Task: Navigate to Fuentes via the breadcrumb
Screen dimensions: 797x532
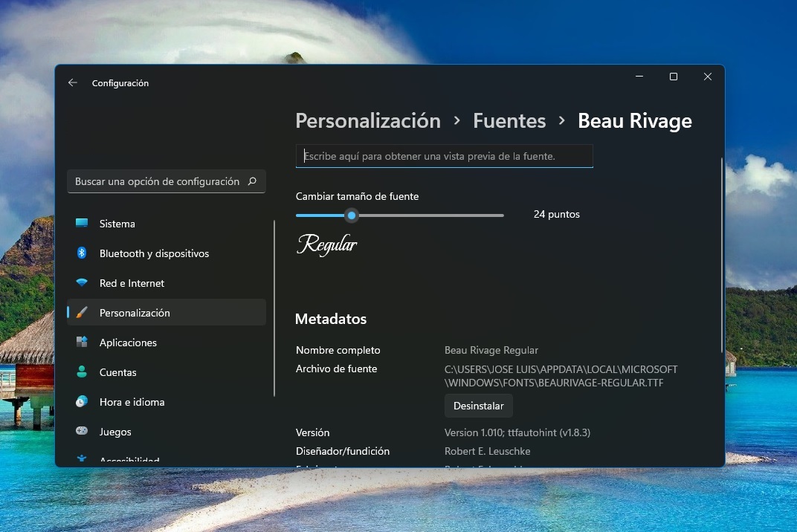Action: click(509, 120)
